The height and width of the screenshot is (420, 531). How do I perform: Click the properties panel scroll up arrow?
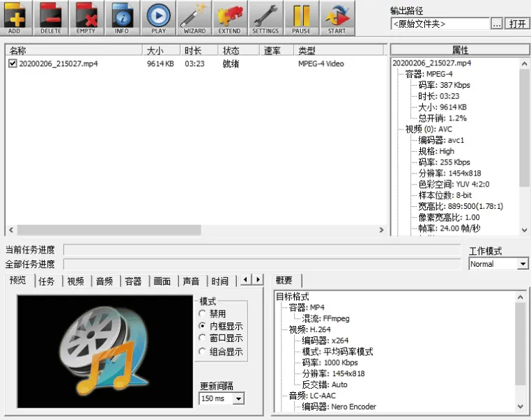[x=524, y=63]
